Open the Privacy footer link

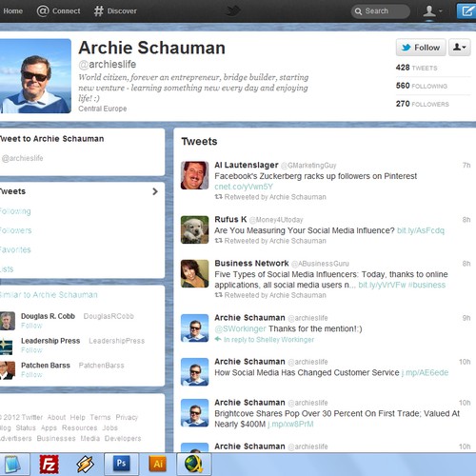(x=127, y=417)
